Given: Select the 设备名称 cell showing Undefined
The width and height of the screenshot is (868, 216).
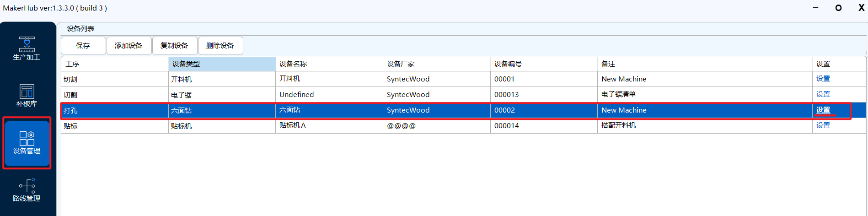Looking at the screenshot, I should coord(297,95).
